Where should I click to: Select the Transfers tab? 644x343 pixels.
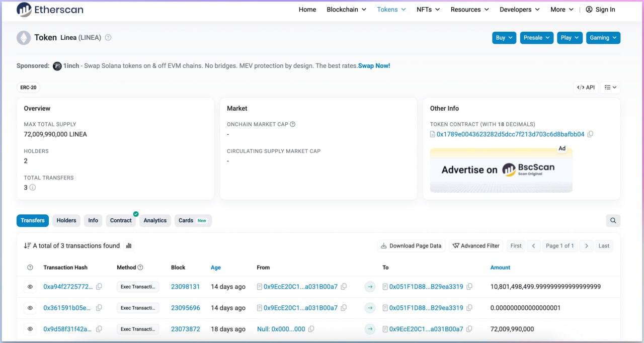[x=33, y=220]
